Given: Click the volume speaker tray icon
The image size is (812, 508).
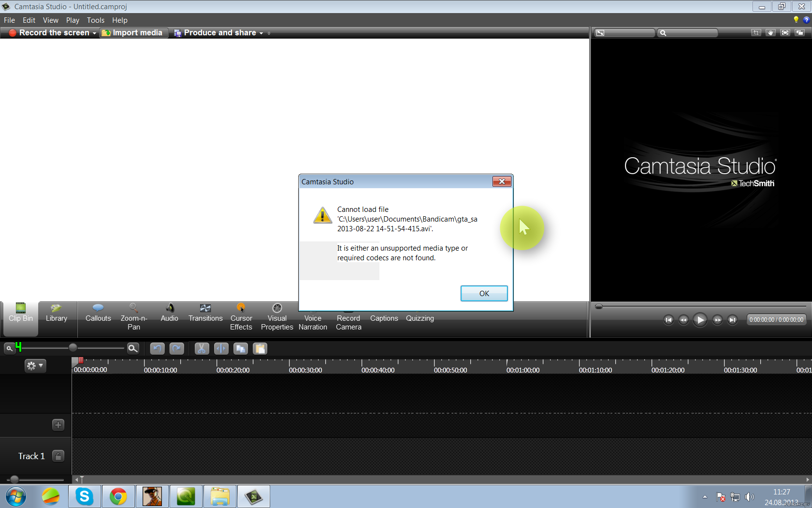Looking at the screenshot, I should 750,497.
